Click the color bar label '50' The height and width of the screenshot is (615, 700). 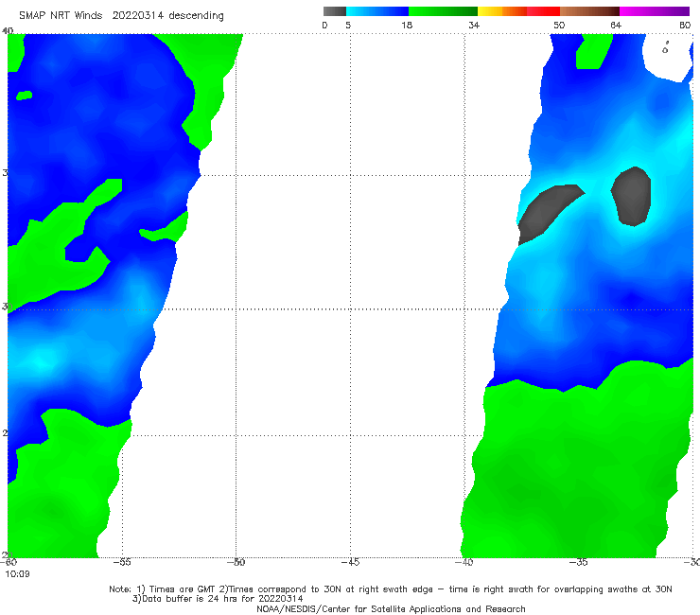point(559,25)
